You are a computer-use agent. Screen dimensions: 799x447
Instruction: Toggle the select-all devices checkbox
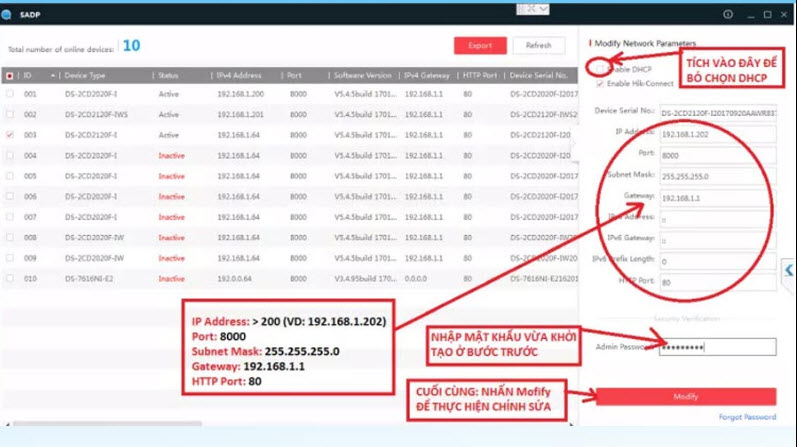point(10,75)
